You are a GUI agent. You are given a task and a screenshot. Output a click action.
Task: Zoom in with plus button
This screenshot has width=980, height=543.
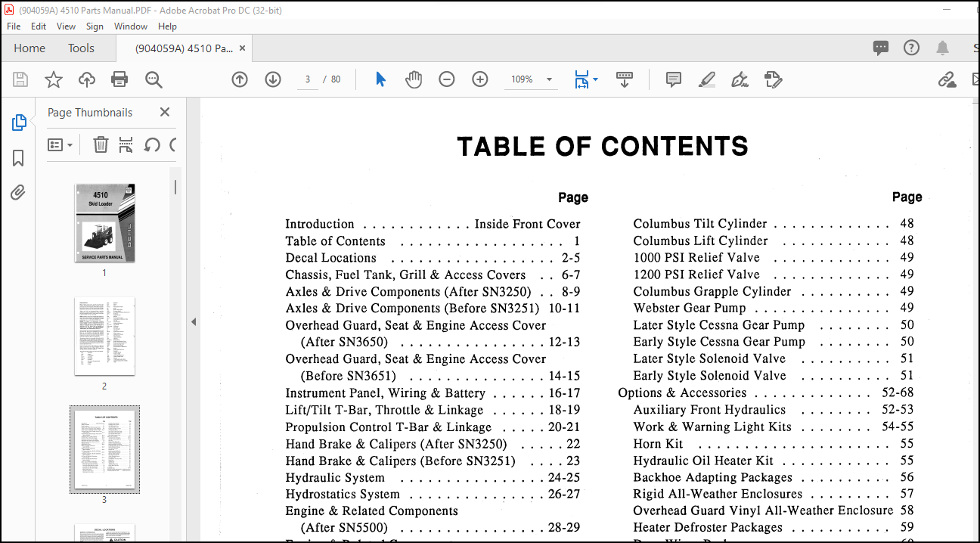[x=480, y=79]
